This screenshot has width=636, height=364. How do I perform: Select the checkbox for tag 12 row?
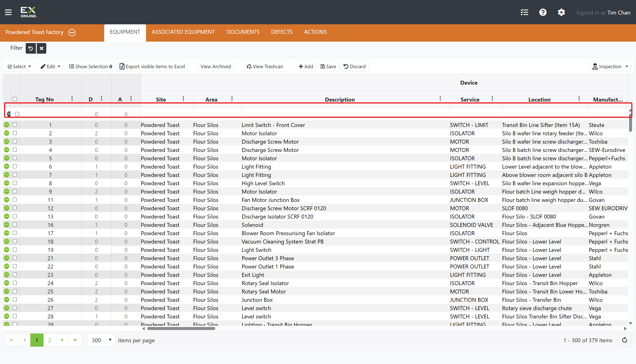[x=15, y=208]
